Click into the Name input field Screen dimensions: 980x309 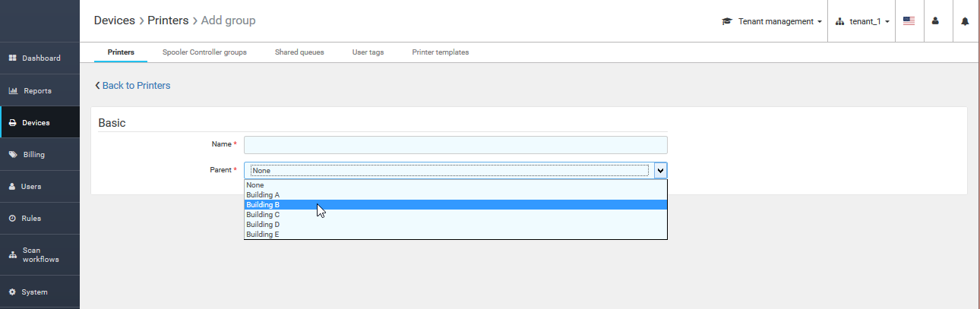click(x=455, y=145)
